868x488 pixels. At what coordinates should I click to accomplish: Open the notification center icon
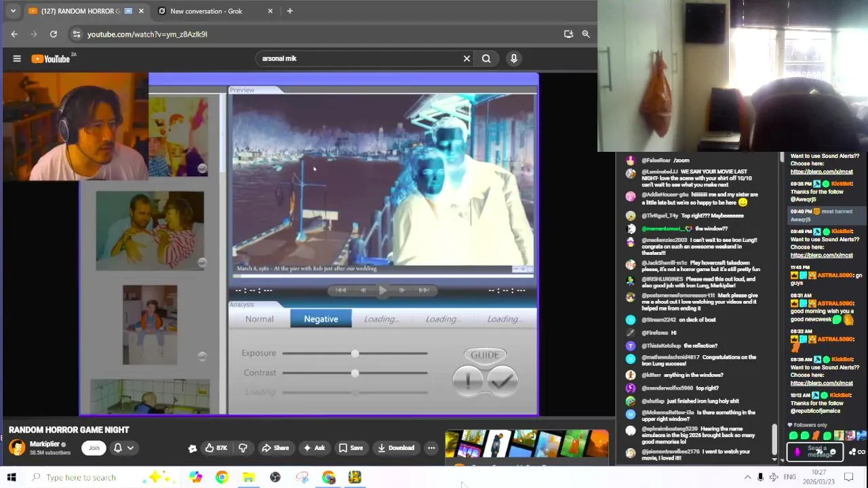848,477
